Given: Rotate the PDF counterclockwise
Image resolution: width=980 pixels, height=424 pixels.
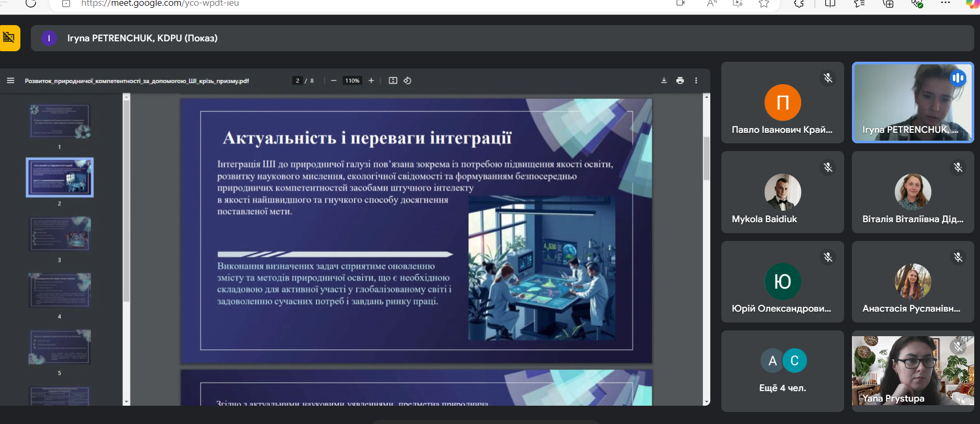Looking at the screenshot, I should coord(408,81).
